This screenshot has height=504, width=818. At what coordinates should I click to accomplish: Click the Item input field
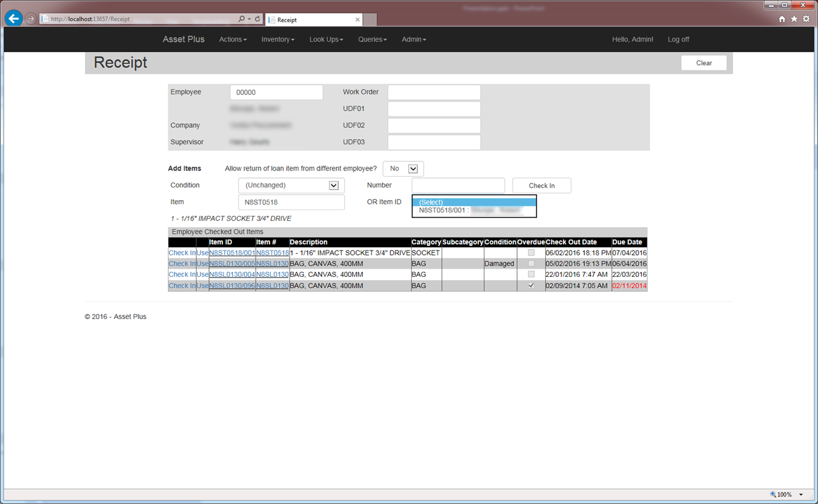tap(292, 203)
